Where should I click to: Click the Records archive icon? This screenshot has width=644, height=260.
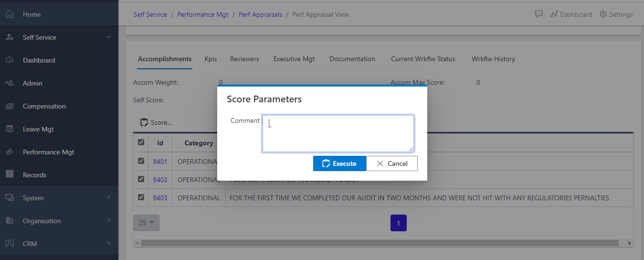click(10, 175)
